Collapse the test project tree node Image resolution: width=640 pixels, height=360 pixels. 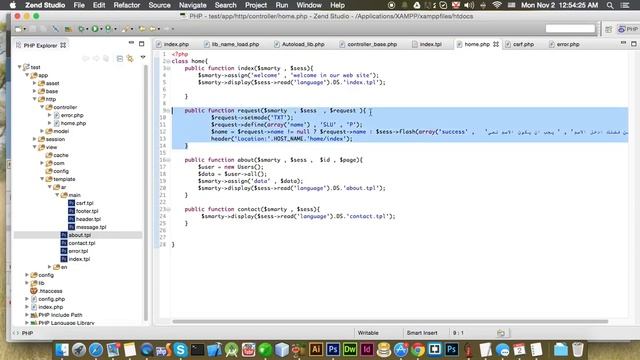[x=20, y=67]
